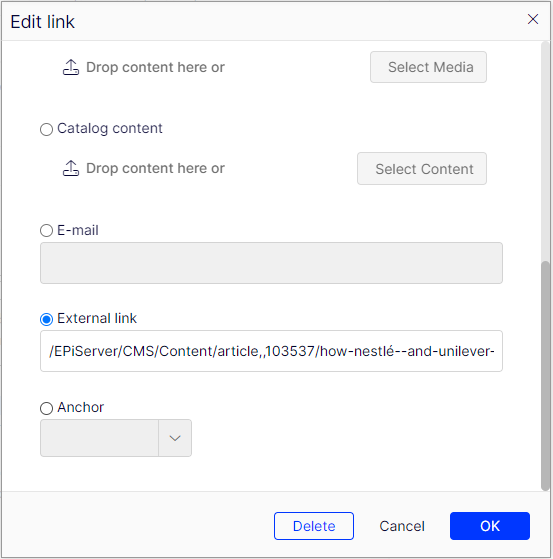The height and width of the screenshot is (559, 553).
Task: Select the External link radio button
Action: coord(46,319)
